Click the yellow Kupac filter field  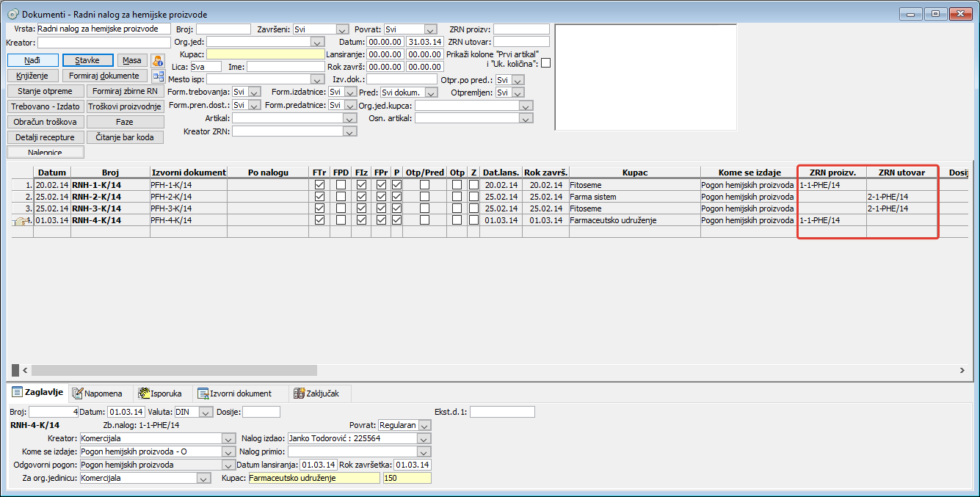tap(265, 54)
